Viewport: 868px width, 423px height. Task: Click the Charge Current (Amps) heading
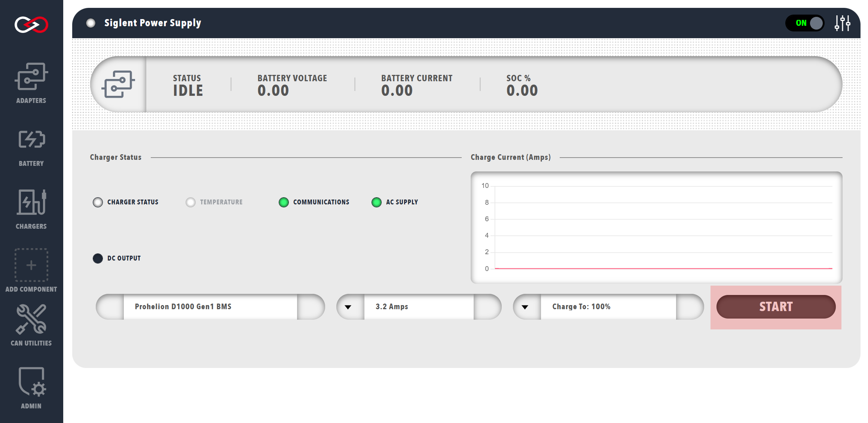pos(511,157)
